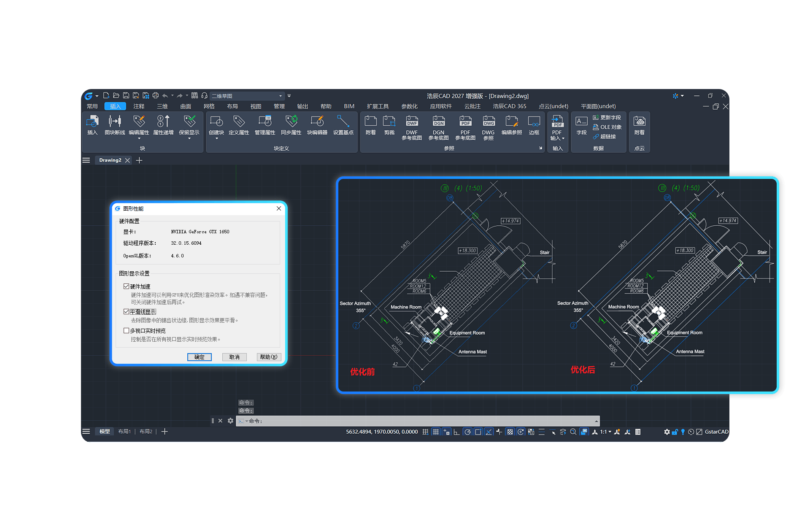Select the 设置基点 set base point tool

point(343,125)
